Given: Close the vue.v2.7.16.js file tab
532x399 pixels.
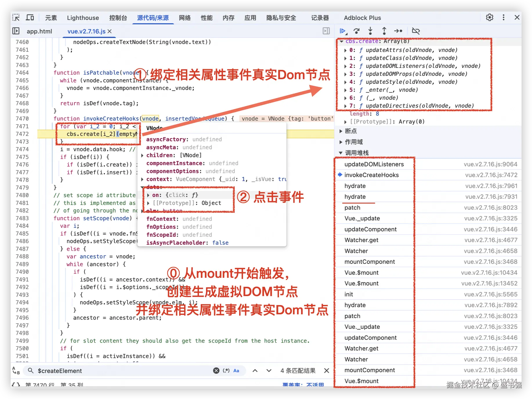Looking at the screenshot, I should coord(110,31).
